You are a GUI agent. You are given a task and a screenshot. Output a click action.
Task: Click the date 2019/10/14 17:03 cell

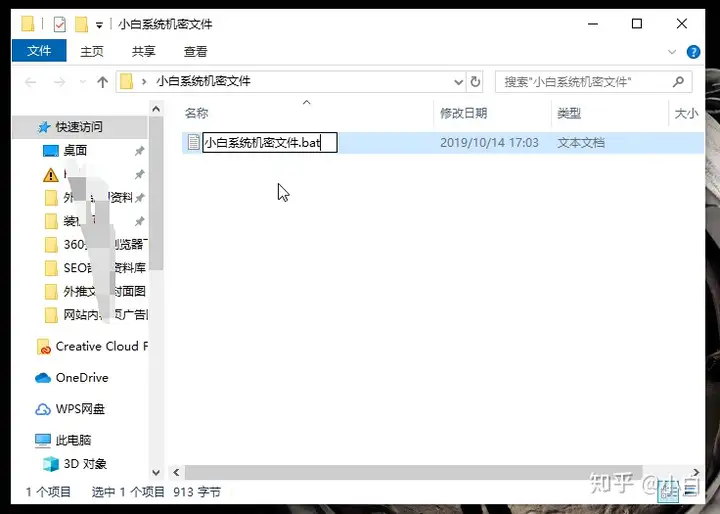click(489, 142)
